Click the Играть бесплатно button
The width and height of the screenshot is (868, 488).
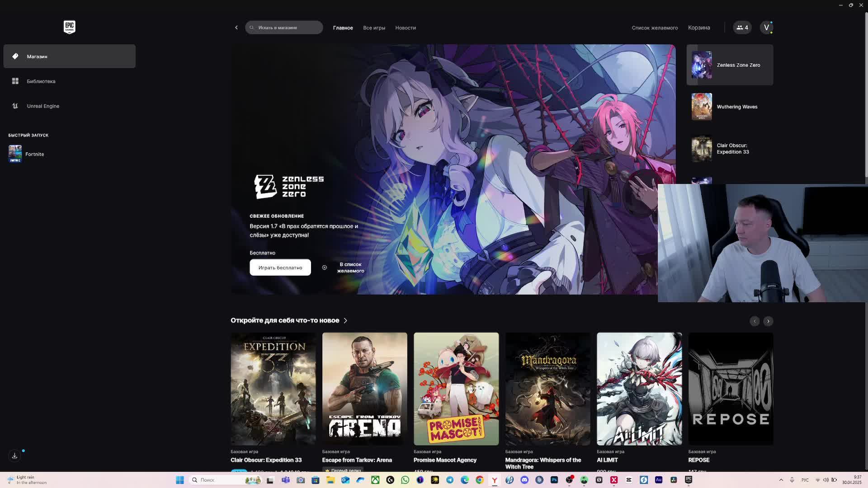(280, 267)
